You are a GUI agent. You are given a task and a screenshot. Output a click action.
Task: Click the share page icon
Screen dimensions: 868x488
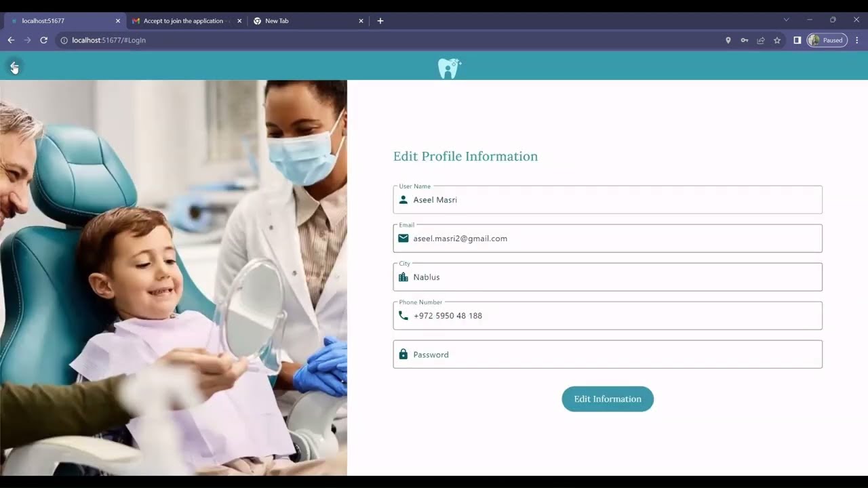(x=761, y=40)
